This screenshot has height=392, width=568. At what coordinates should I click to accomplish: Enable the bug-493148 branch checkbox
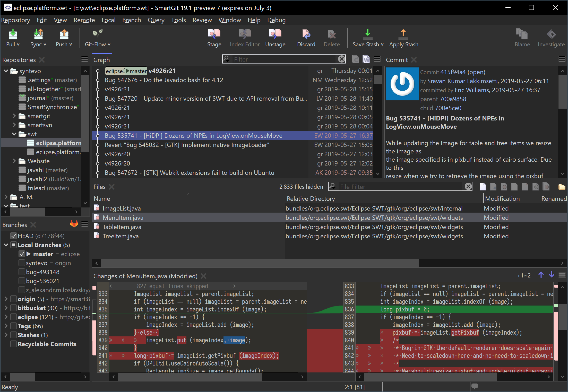[22, 272]
